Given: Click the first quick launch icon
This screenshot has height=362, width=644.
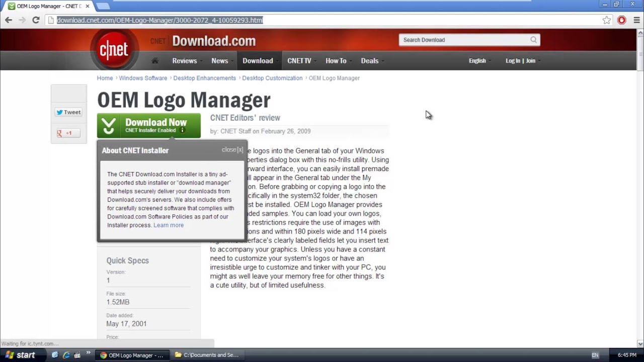Looking at the screenshot, I should click(55, 355).
